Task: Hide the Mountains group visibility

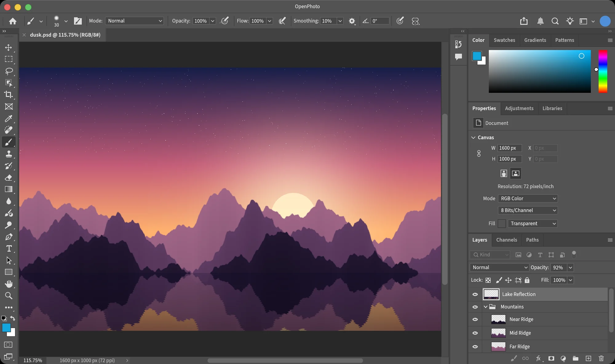Action: pyautogui.click(x=475, y=307)
